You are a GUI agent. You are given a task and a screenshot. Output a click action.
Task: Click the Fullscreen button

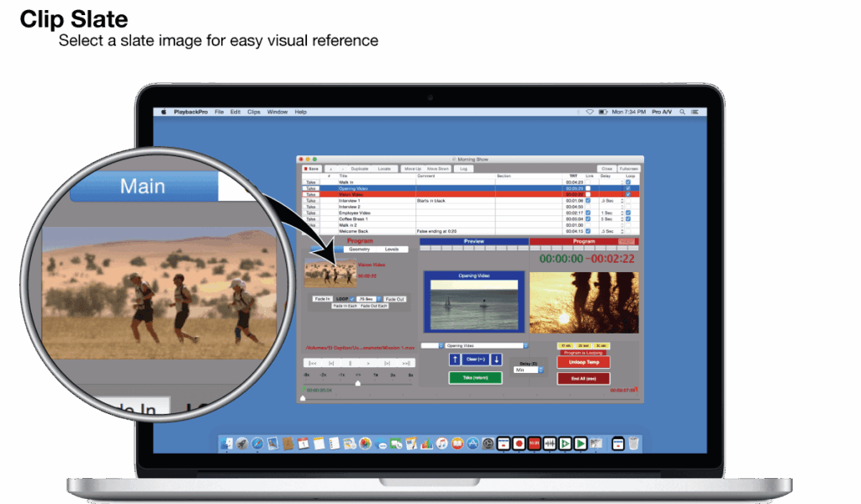[629, 169]
